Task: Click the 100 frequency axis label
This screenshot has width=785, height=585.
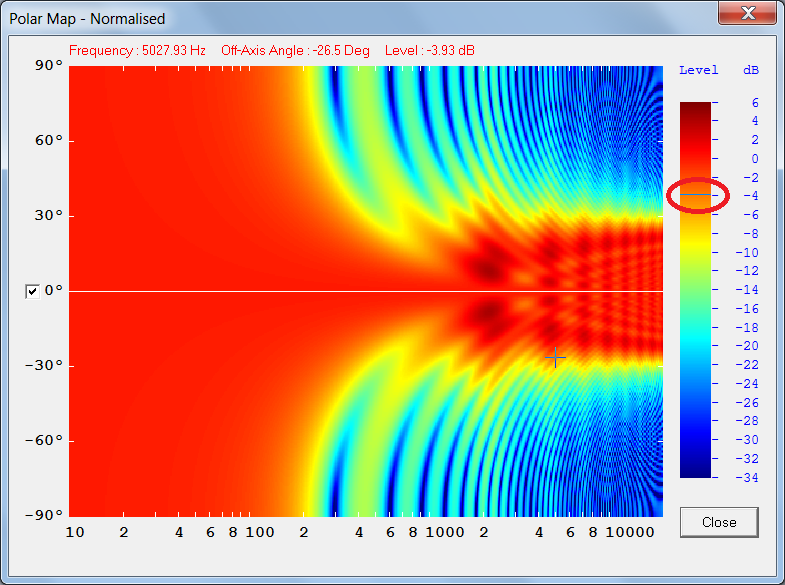Action: 260,532
